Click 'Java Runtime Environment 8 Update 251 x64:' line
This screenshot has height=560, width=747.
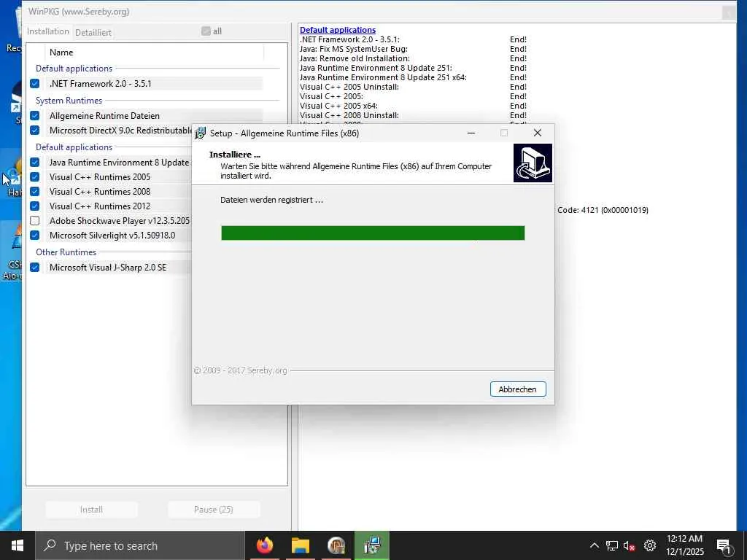tap(383, 77)
